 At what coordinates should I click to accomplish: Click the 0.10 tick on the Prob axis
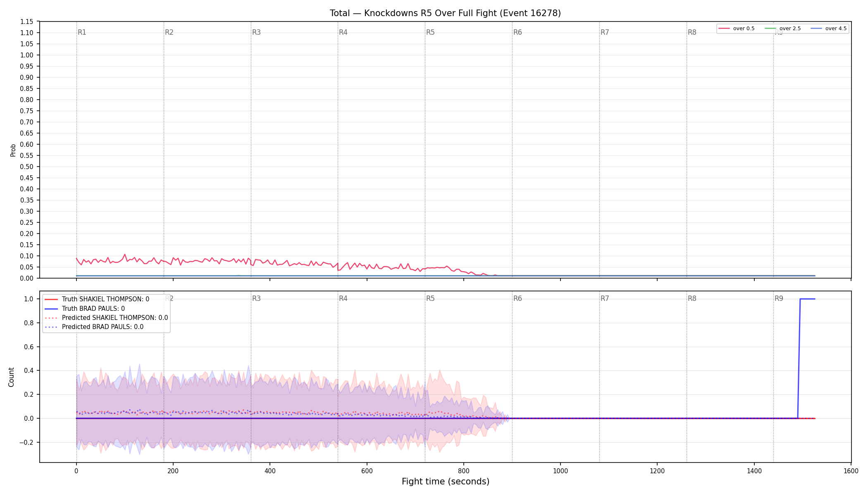[27, 256]
